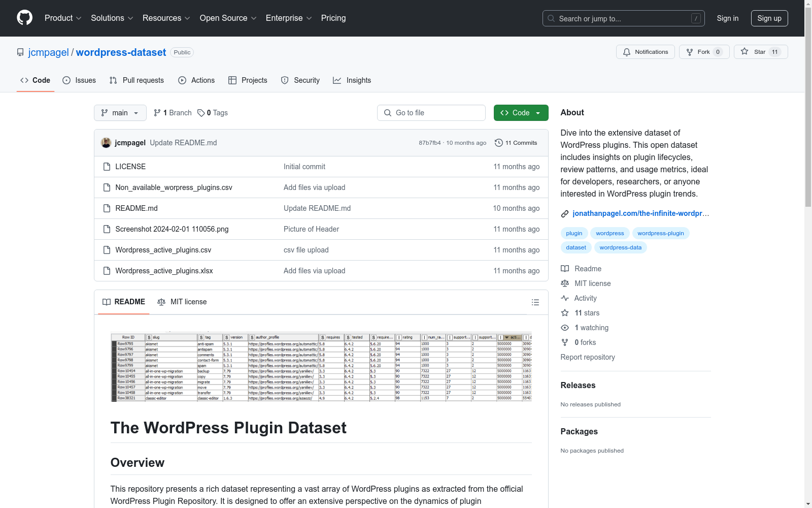
Task: Star the wordpress-dataset repository
Action: pyautogui.click(x=761, y=52)
